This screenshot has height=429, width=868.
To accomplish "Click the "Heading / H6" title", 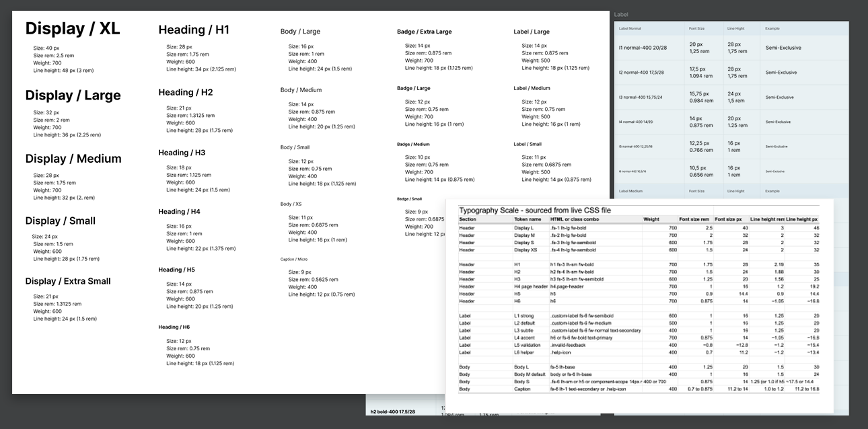I will 174,327.
